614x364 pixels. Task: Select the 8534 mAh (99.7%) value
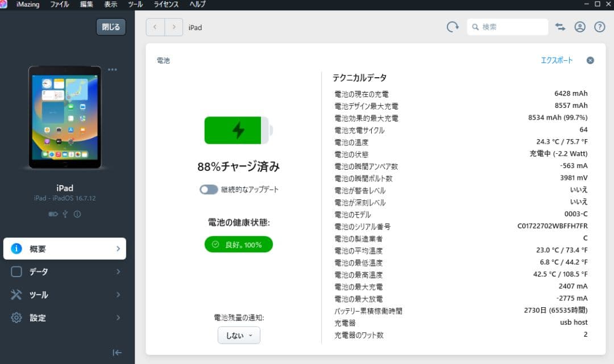pos(558,118)
